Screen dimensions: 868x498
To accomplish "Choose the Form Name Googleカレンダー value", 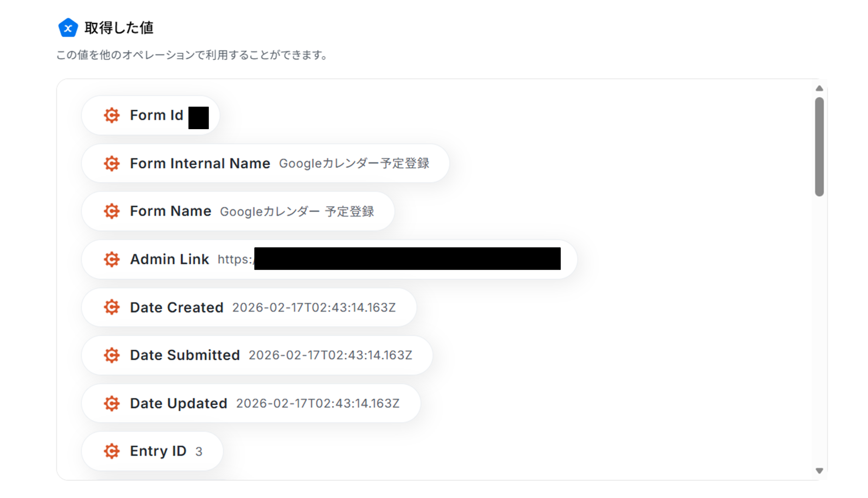I will [x=297, y=211].
